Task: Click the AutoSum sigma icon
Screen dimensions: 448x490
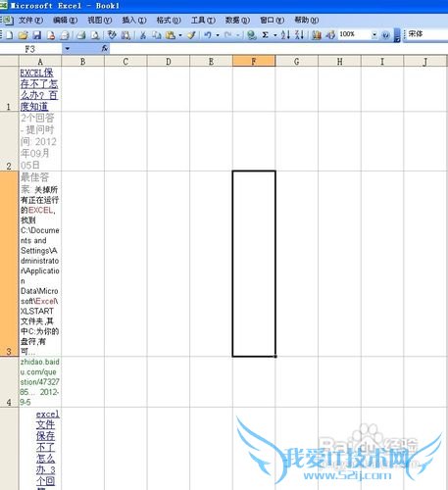Action: coord(266,34)
